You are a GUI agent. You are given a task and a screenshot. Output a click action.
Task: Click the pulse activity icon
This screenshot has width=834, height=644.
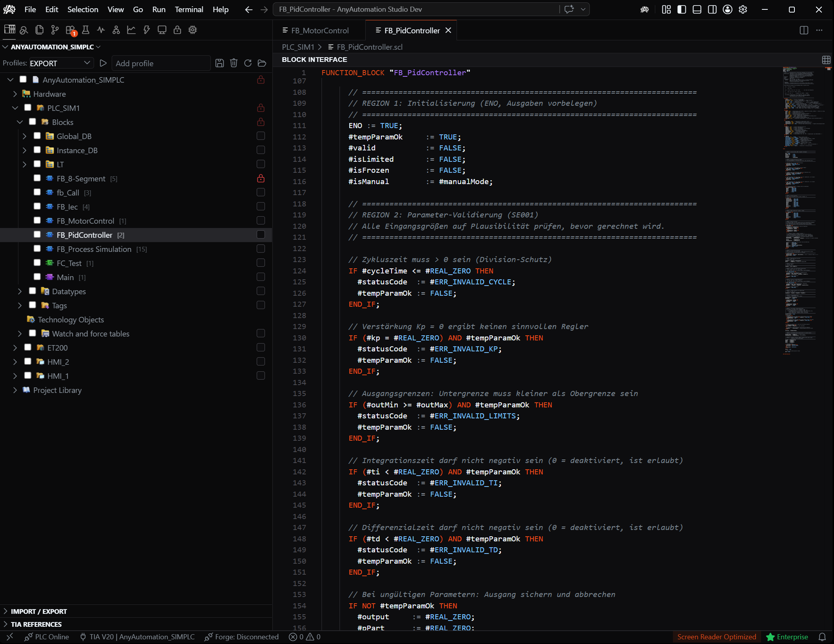click(x=101, y=30)
